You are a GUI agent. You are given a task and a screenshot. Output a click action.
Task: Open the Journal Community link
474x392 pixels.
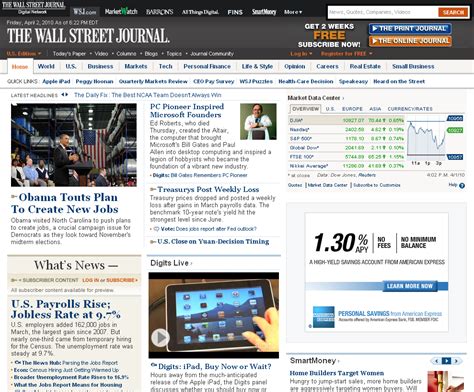212,54
